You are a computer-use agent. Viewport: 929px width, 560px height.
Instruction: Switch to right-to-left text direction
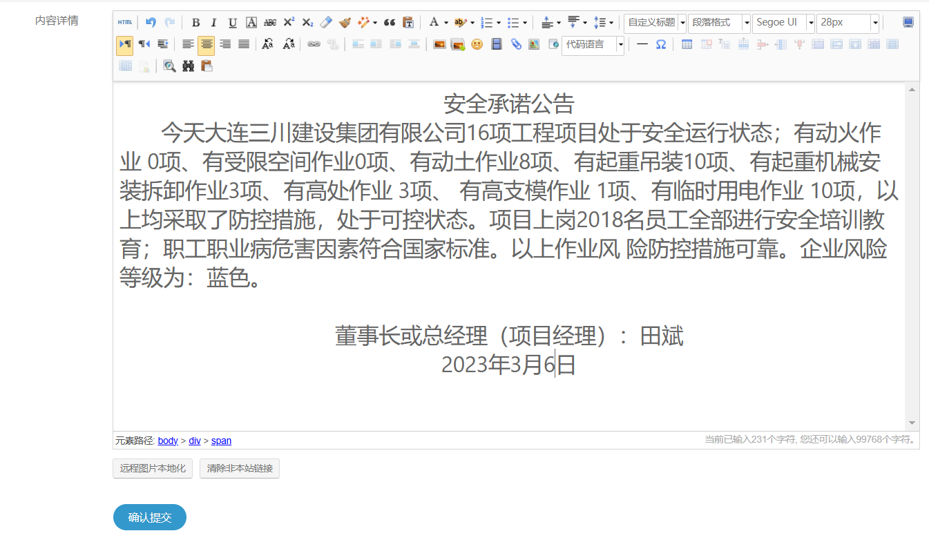144,44
